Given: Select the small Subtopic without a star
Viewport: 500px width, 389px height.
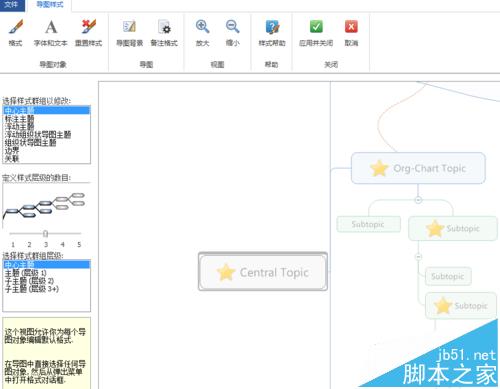Looking at the screenshot, I should click(x=448, y=276).
